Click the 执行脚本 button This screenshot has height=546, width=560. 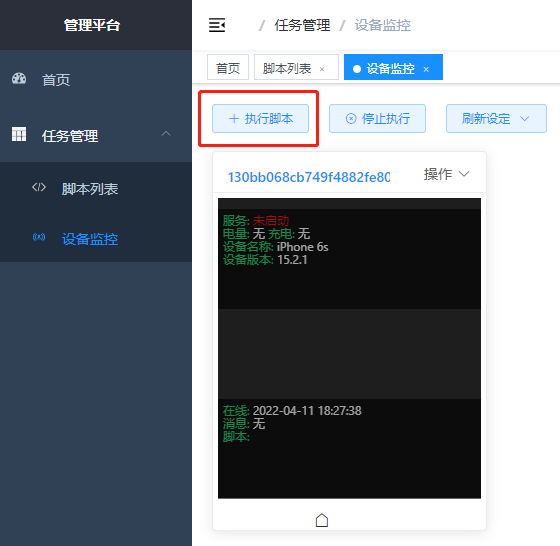tap(260, 119)
